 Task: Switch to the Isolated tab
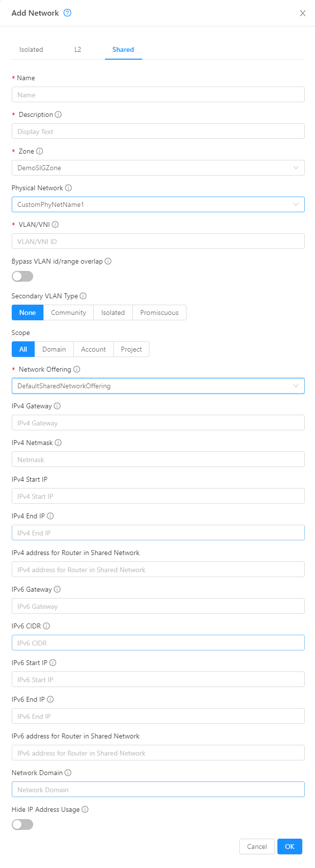pos(31,49)
